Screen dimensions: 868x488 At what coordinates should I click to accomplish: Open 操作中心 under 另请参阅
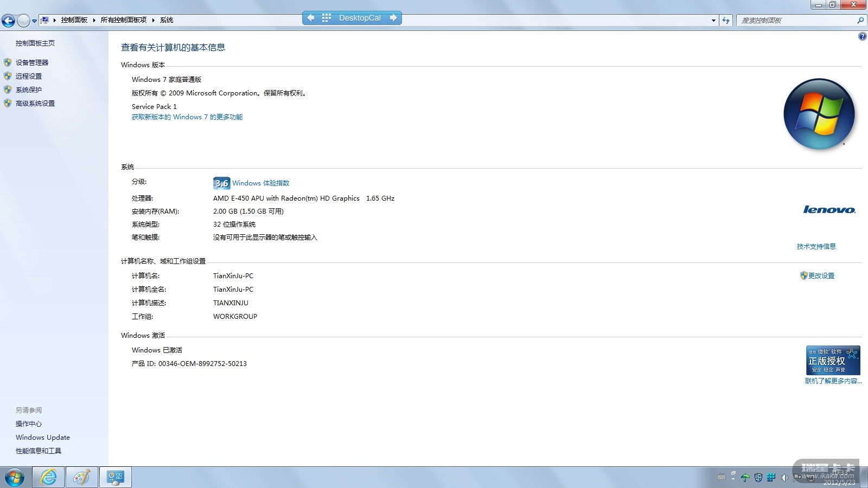(29, 424)
